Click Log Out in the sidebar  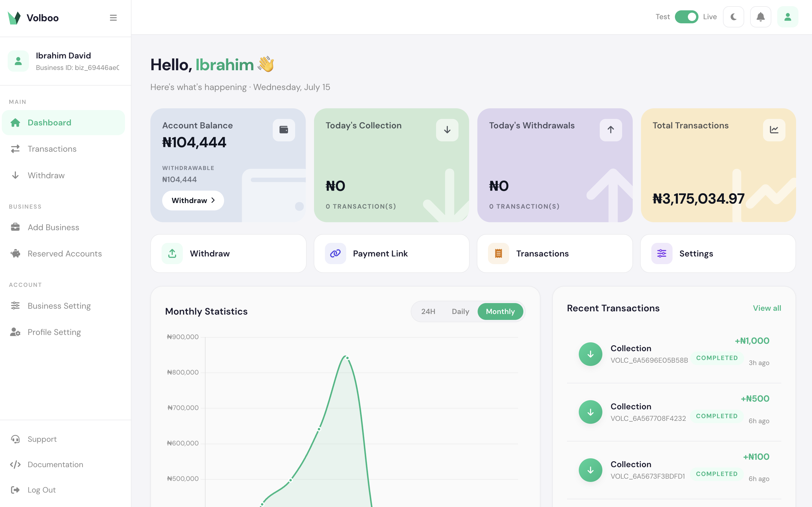pos(63,490)
